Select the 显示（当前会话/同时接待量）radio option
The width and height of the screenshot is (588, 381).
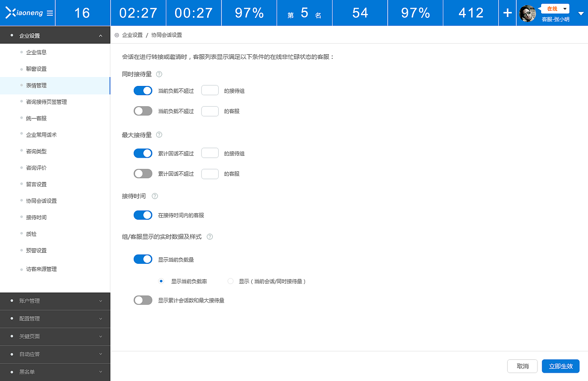tap(230, 281)
